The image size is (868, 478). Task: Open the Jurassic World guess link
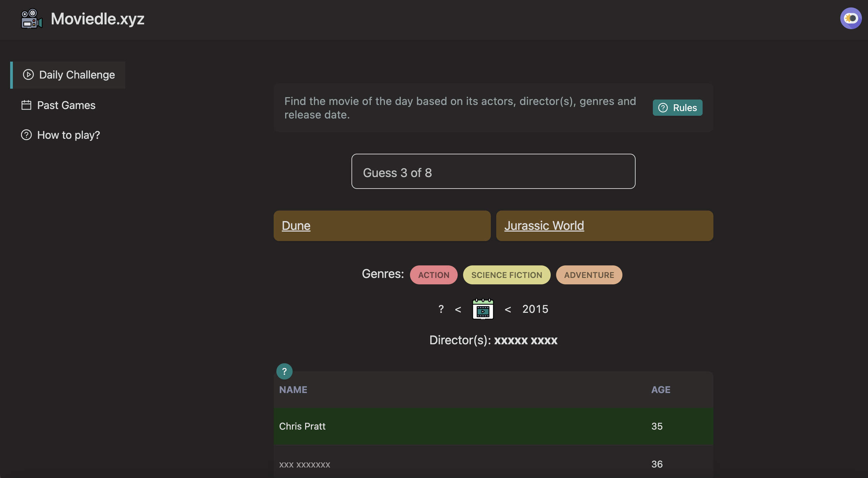click(544, 226)
